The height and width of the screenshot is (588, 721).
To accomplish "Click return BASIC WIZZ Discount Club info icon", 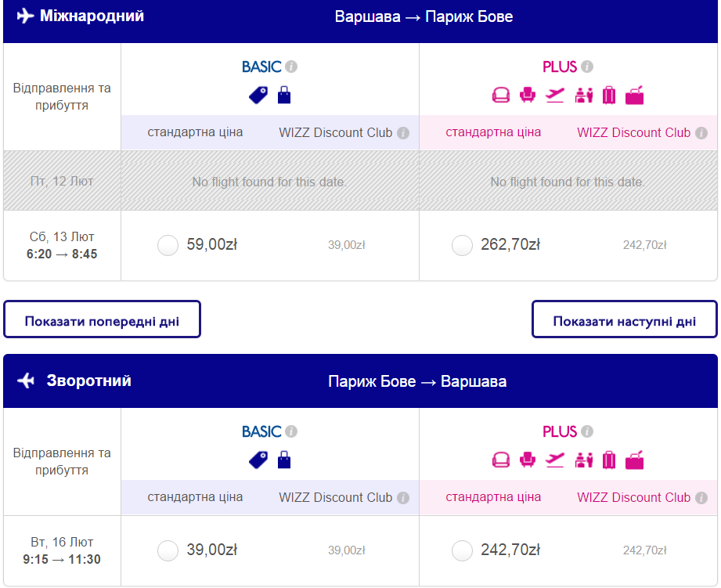I will click(x=403, y=498).
